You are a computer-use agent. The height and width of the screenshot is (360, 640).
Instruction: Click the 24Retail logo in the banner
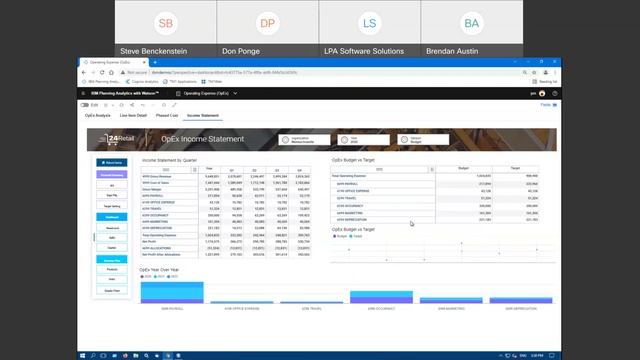click(x=116, y=139)
